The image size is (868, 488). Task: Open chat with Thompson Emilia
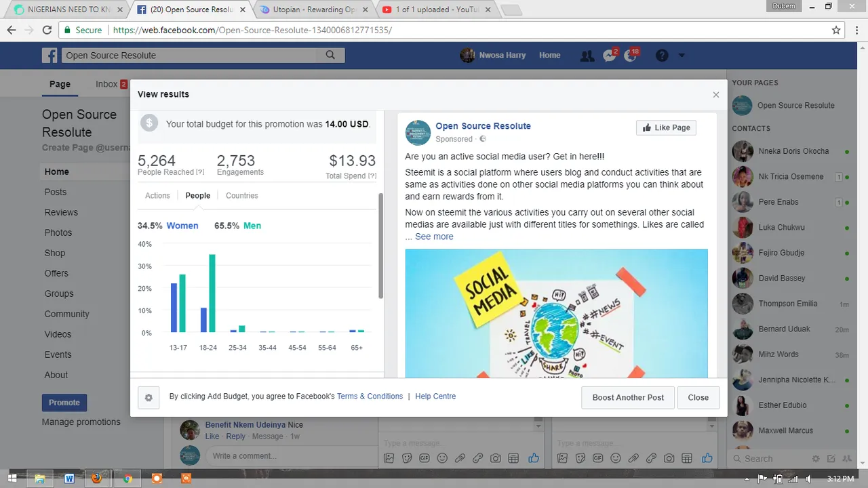coord(791,304)
